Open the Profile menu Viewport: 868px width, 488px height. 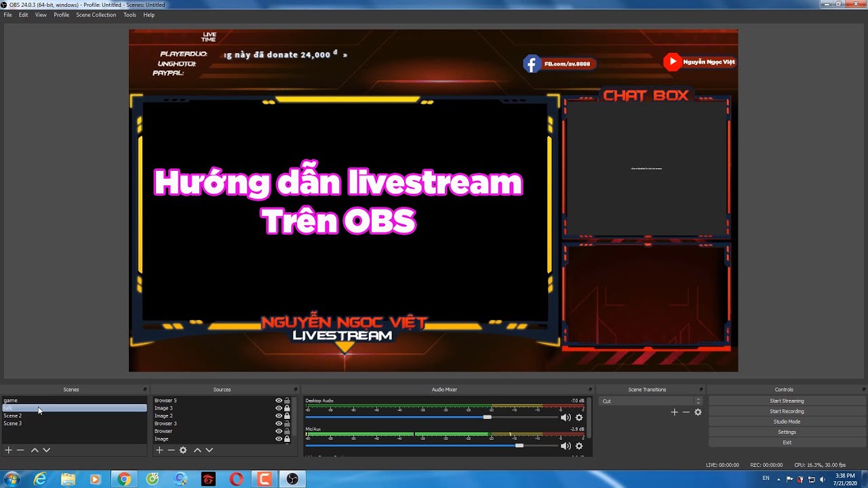[x=62, y=15]
